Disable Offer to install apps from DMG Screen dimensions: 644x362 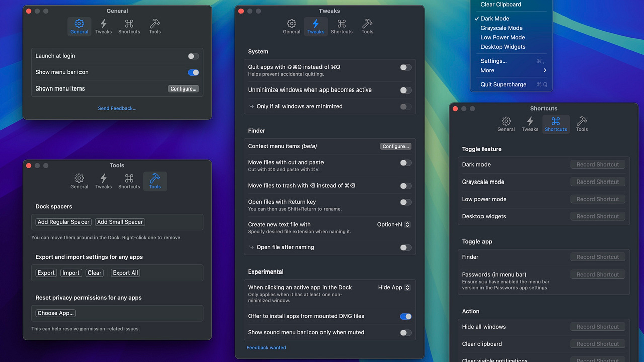coord(406,316)
